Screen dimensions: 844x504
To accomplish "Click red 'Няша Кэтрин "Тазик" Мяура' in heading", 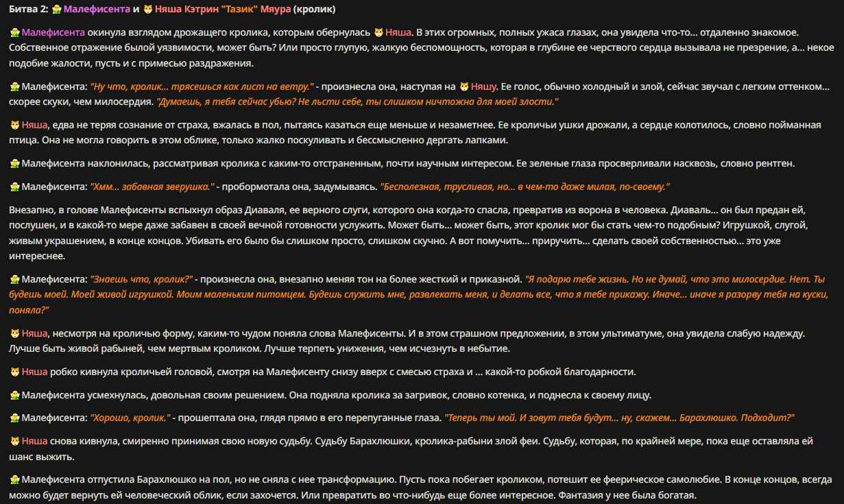I will (222, 10).
